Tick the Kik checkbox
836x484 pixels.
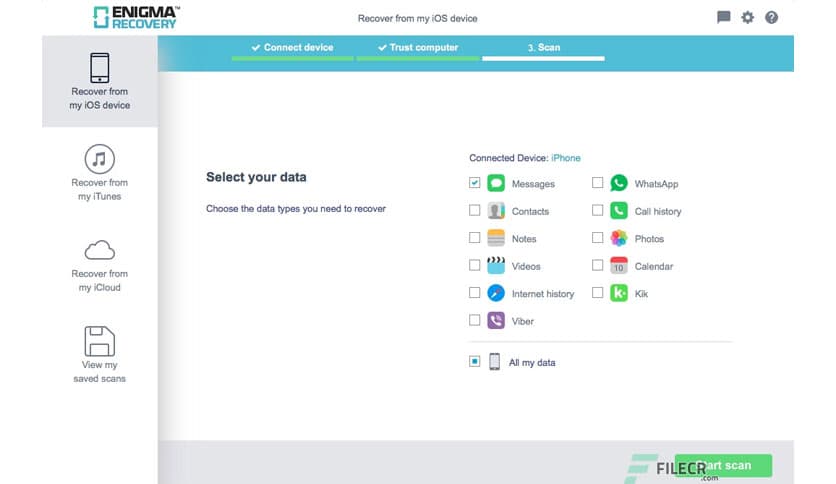598,293
